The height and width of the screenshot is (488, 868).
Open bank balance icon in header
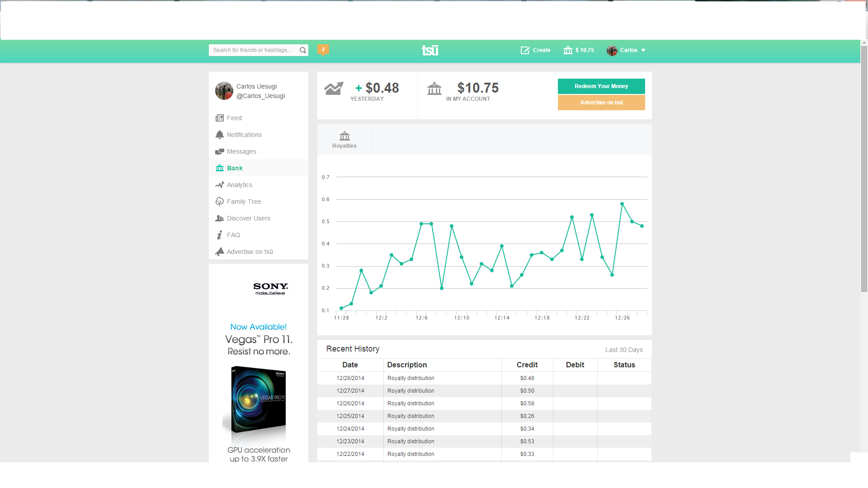[x=568, y=50]
